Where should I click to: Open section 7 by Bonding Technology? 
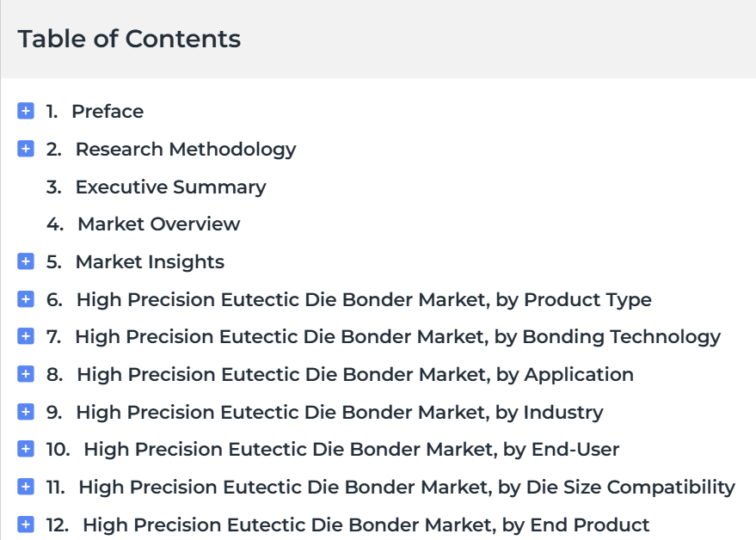pos(397,337)
